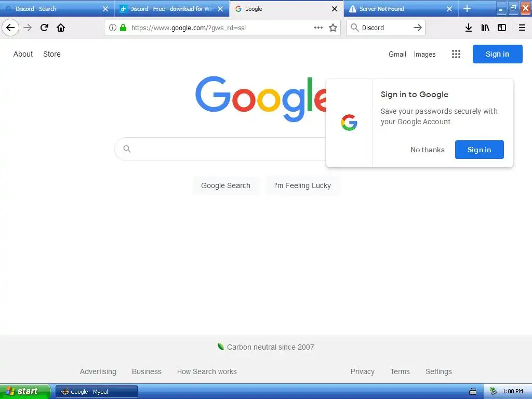Image resolution: width=532 pixels, height=399 pixels.
Task: Open the Settings footer link
Action: pos(438,371)
